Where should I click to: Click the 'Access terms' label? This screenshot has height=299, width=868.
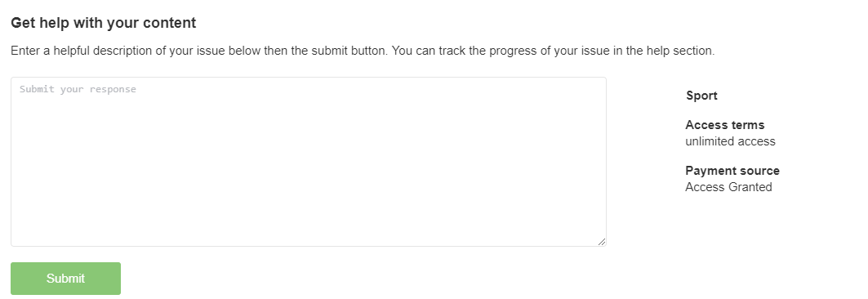(x=724, y=124)
